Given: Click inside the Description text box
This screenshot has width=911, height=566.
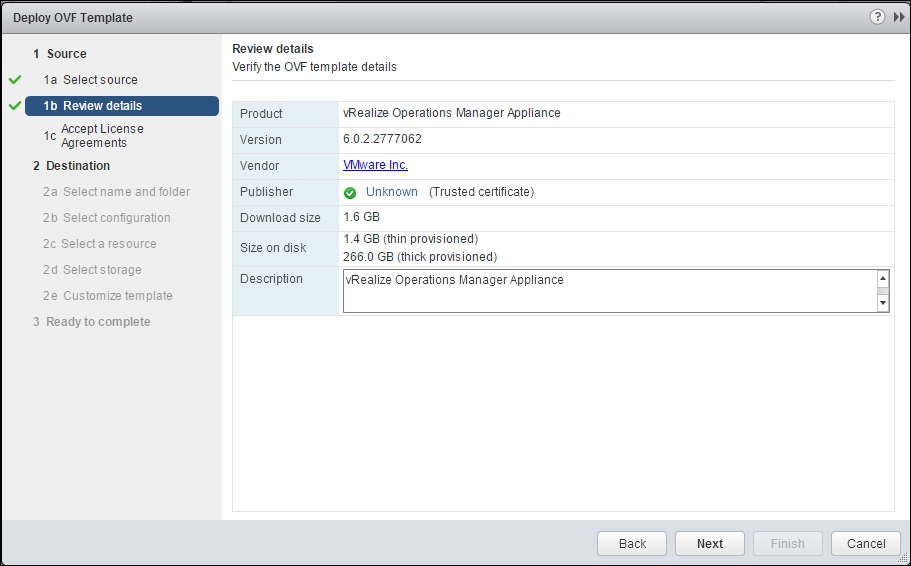Looking at the screenshot, I should pyautogui.click(x=610, y=291).
